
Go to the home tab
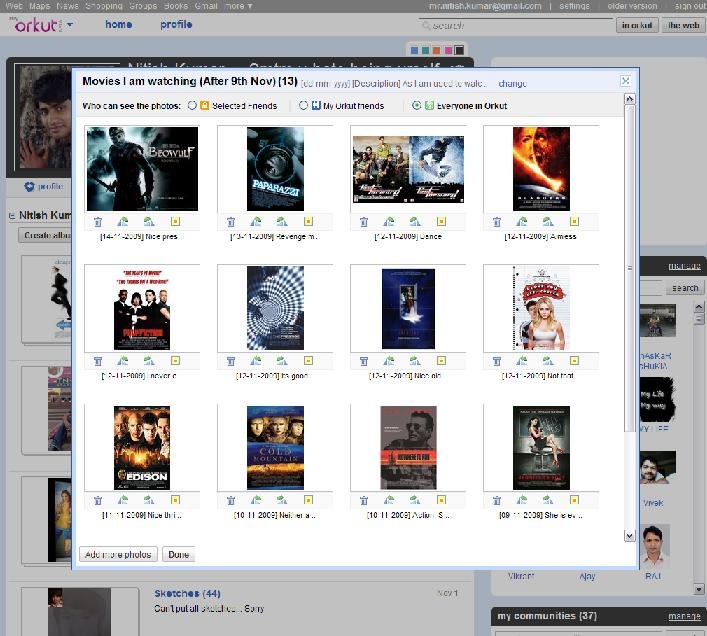118,25
